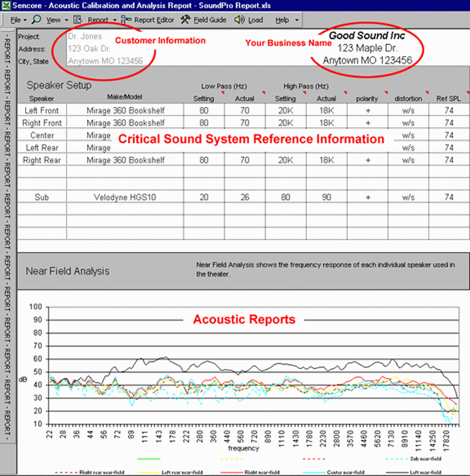Click the distortion column header

(x=408, y=99)
